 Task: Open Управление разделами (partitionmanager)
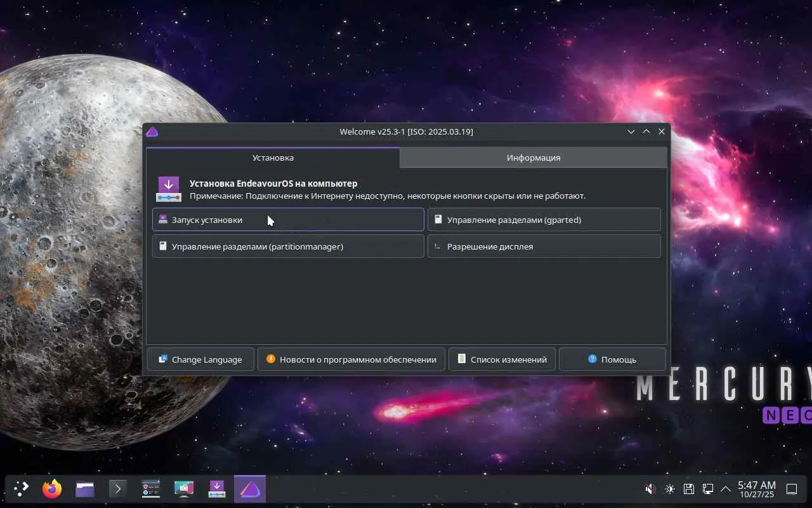click(288, 246)
